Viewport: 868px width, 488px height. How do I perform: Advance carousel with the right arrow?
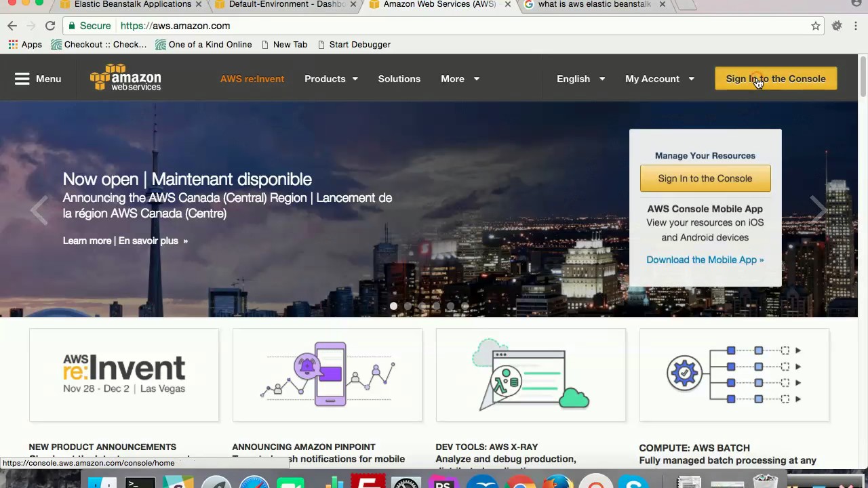(818, 209)
